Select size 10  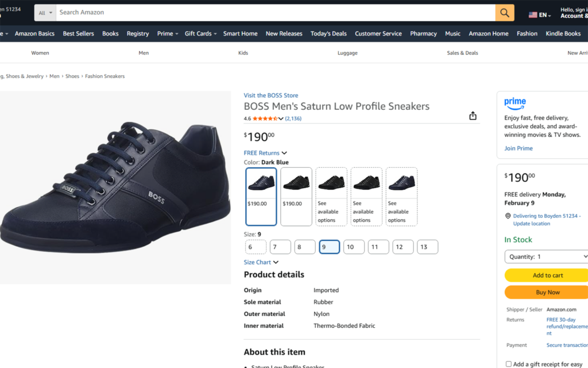click(x=354, y=247)
